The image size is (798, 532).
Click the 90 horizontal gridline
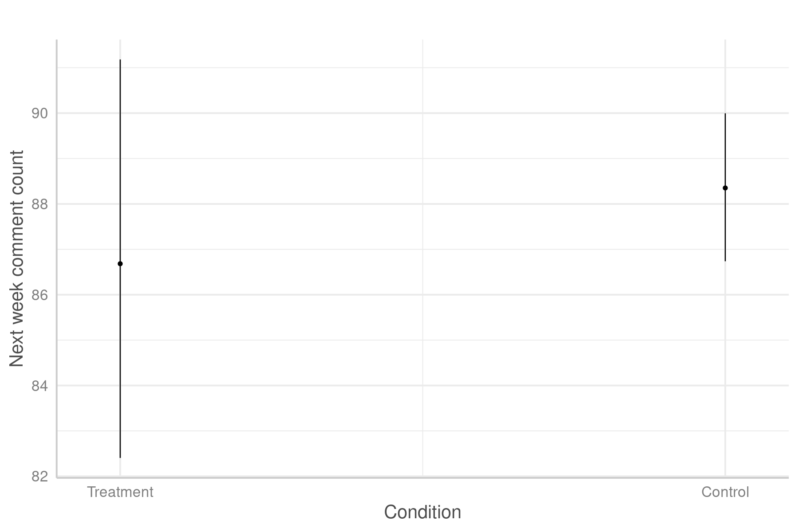pos(422,113)
